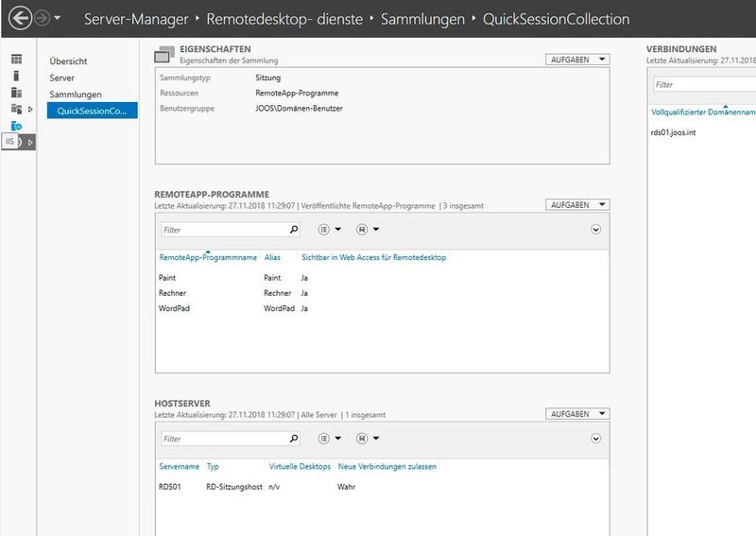Open the IIS sidebar item
This screenshot has width=756, height=536.
(9, 142)
